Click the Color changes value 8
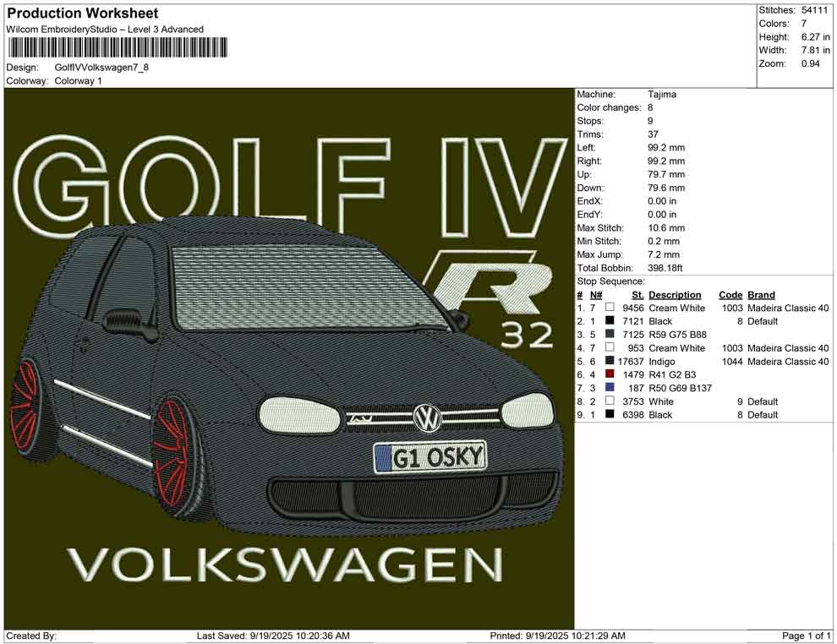 pyautogui.click(x=650, y=107)
